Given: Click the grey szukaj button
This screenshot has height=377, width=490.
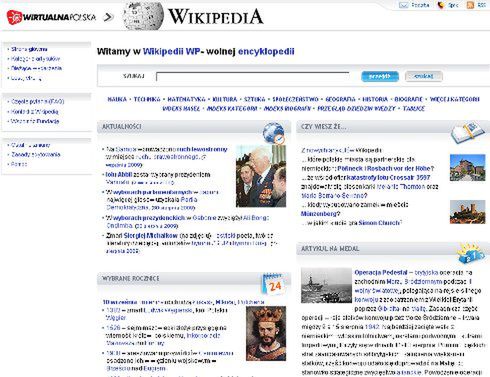Looking at the screenshot, I should click(x=423, y=76).
